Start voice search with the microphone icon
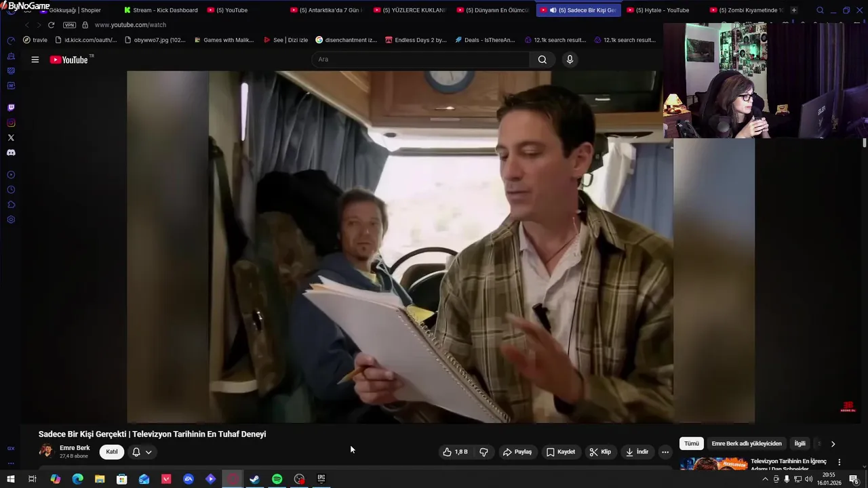868x488 pixels. pos(570,60)
